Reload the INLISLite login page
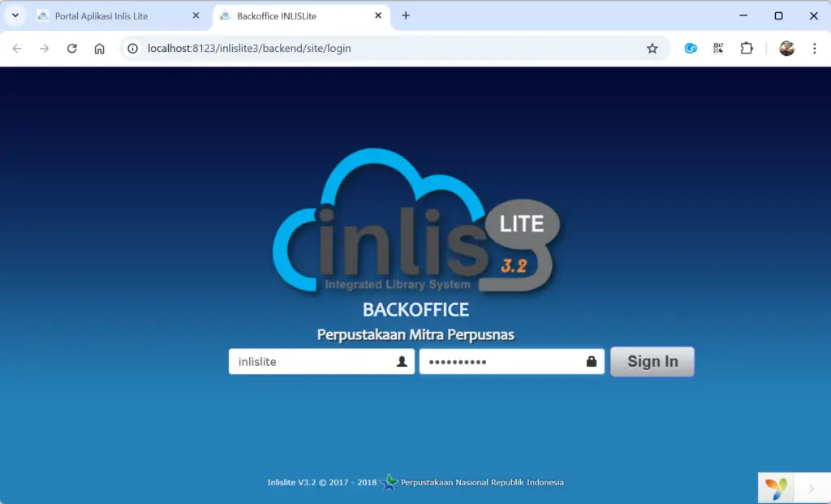This screenshot has width=831, height=504. click(x=71, y=48)
